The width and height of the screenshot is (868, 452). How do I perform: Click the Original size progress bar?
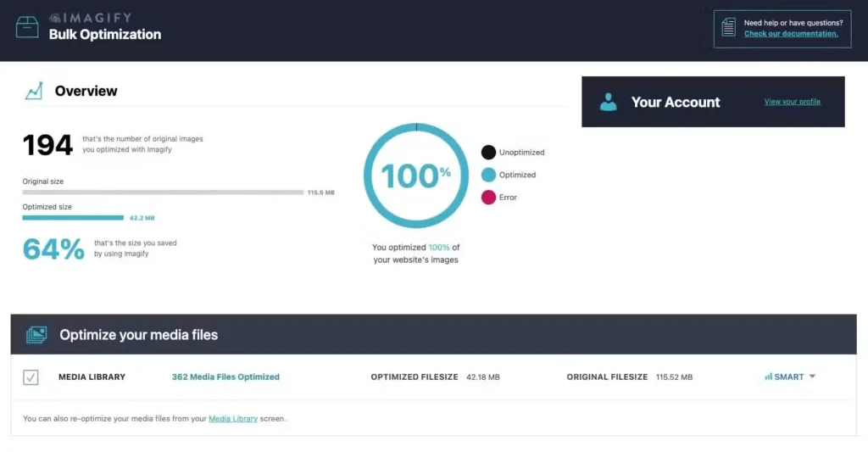pyautogui.click(x=163, y=193)
